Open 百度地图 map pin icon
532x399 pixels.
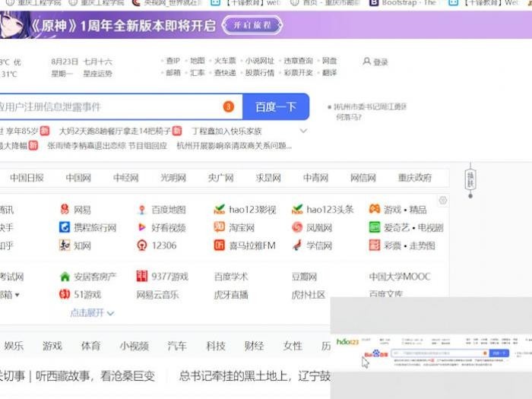[142, 210]
